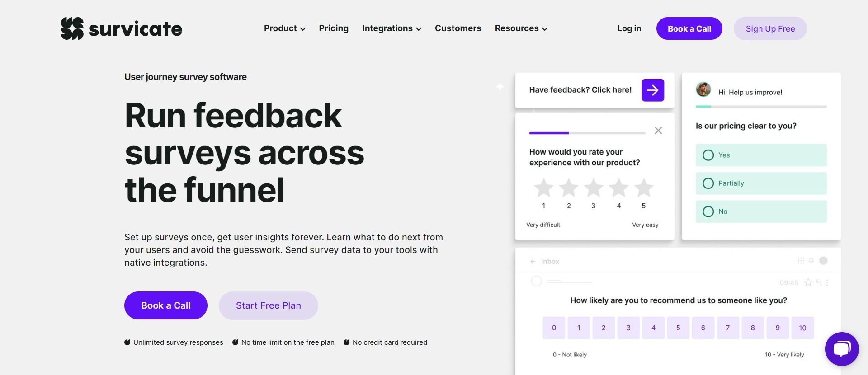The height and width of the screenshot is (375, 868).
Task: Click the purple arrow feedback icon
Action: [652, 90]
